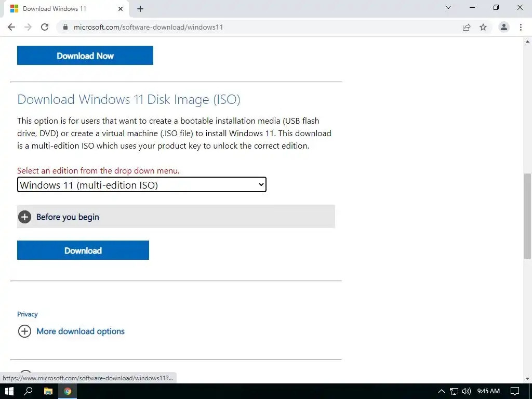Open network status tray icon
The image size is (532, 399).
click(454, 391)
